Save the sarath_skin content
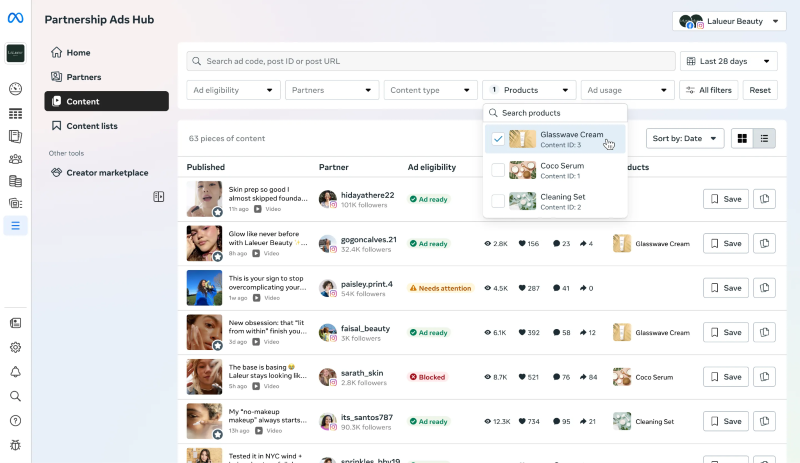 (726, 377)
